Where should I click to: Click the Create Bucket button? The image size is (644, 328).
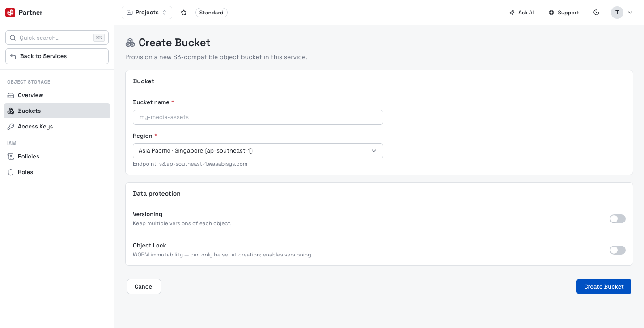point(604,286)
